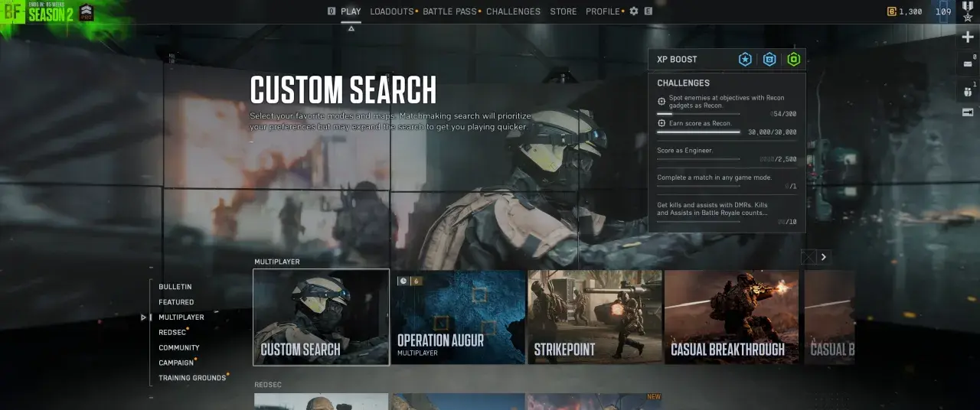Select TRAINING GROUNDS in the side menu
This screenshot has width=980, height=410.
pyautogui.click(x=192, y=378)
